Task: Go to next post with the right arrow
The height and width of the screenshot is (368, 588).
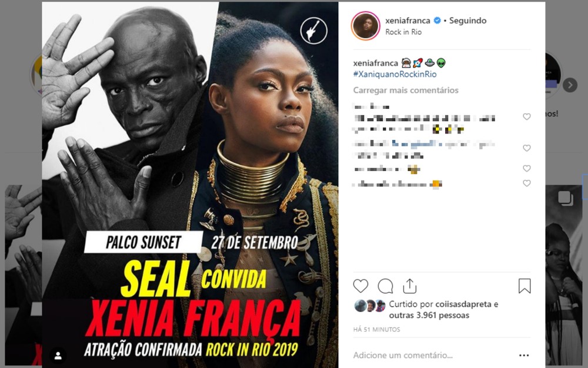Action: click(570, 85)
